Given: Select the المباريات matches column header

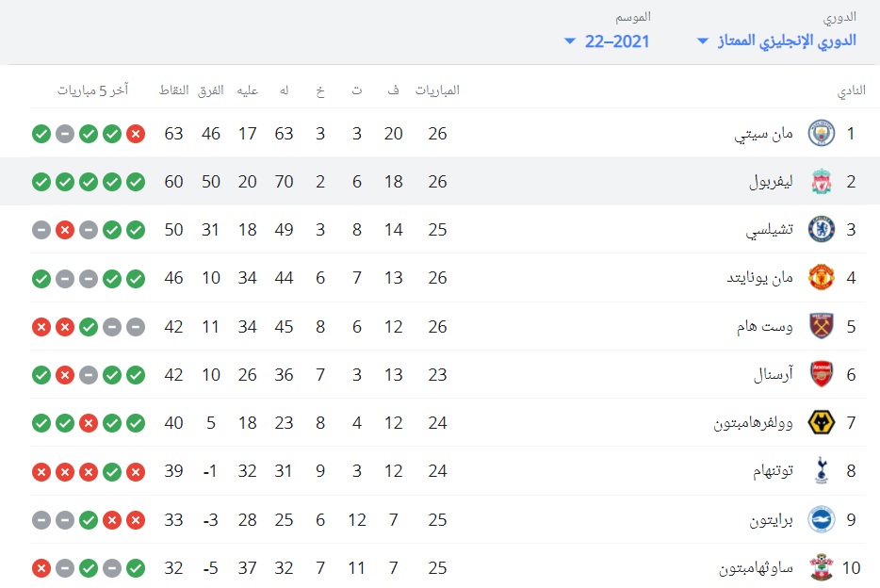Looking at the screenshot, I should click(x=437, y=90).
